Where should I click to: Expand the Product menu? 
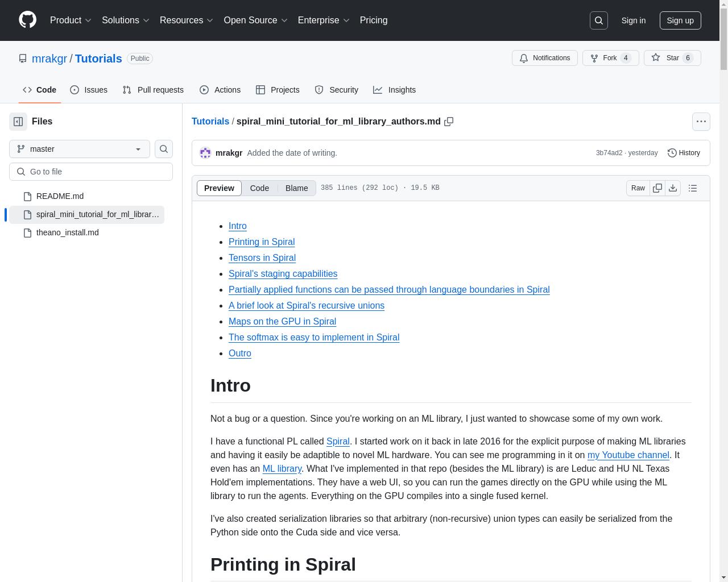pos(71,20)
